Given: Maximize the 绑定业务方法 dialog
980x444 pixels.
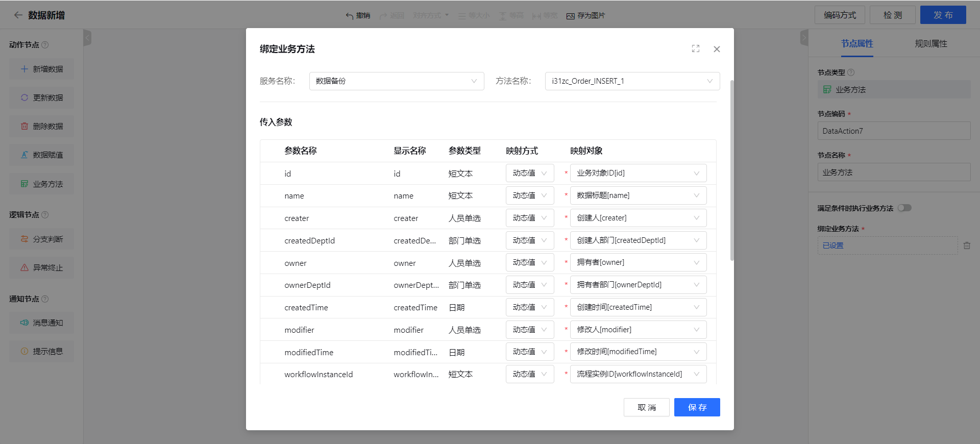Looking at the screenshot, I should [x=696, y=48].
